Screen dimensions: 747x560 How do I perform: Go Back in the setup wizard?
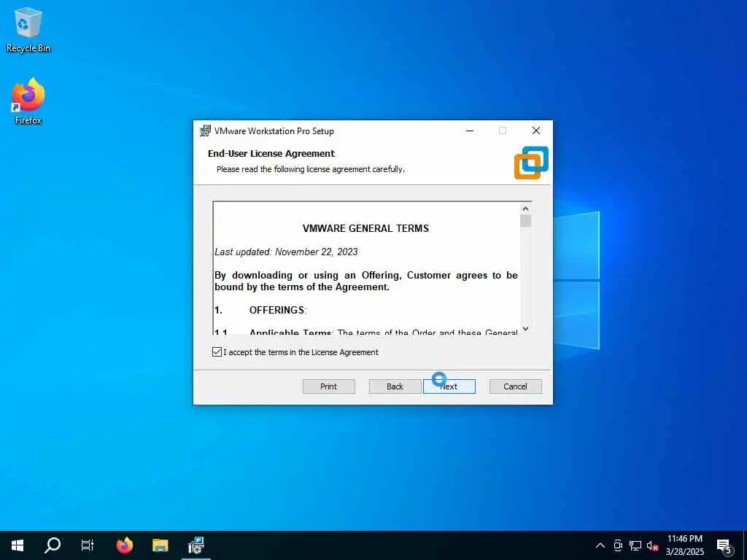click(395, 386)
